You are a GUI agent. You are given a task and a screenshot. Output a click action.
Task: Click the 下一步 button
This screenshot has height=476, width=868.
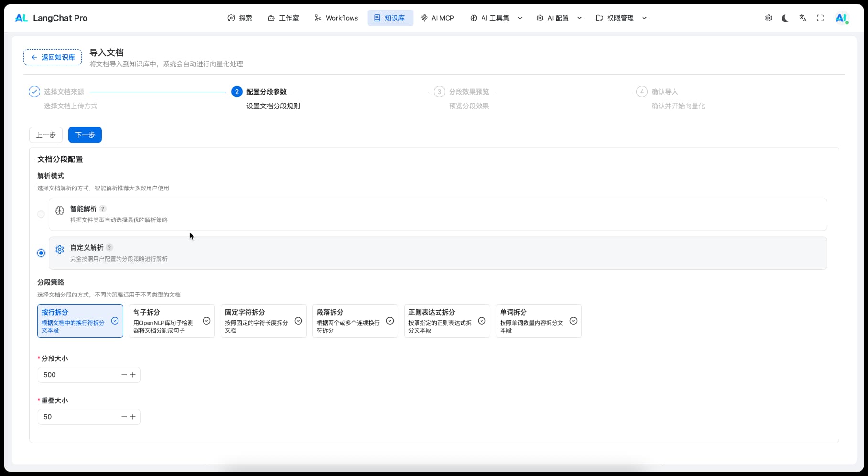click(85, 135)
